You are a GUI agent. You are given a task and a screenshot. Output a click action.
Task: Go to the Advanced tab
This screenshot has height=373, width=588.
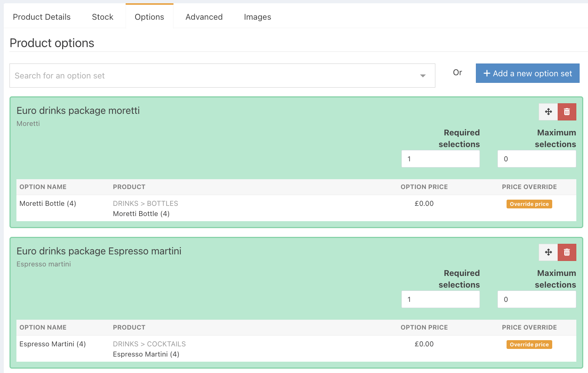click(204, 17)
